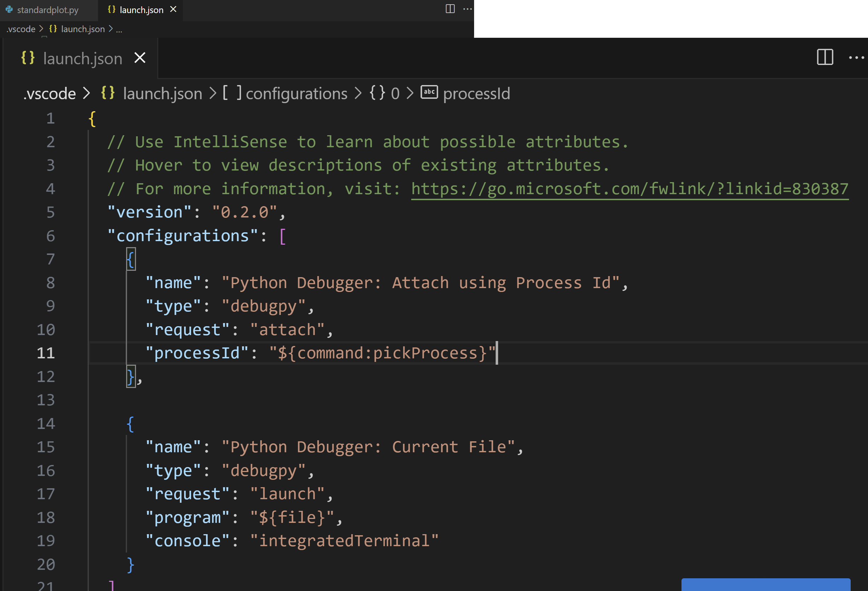The width and height of the screenshot is (868, 591).
Task: Select the launch.json tab
Action: tap(135, 10)
